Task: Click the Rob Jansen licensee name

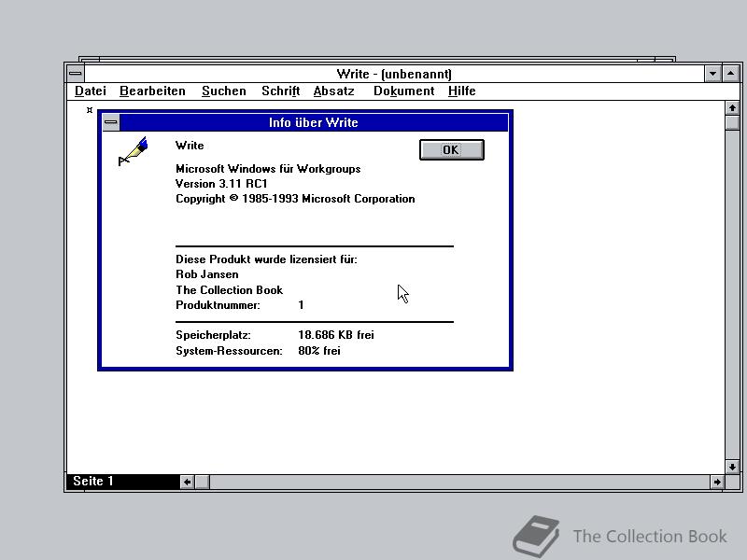Action: (206, 274)
